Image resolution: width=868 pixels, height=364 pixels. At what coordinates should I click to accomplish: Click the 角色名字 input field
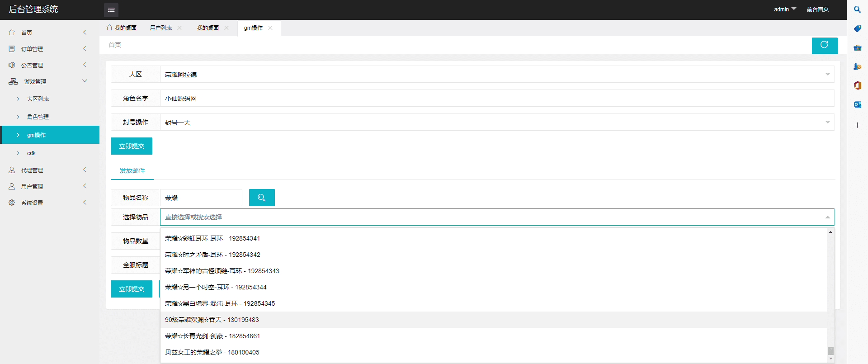[497, 98]
